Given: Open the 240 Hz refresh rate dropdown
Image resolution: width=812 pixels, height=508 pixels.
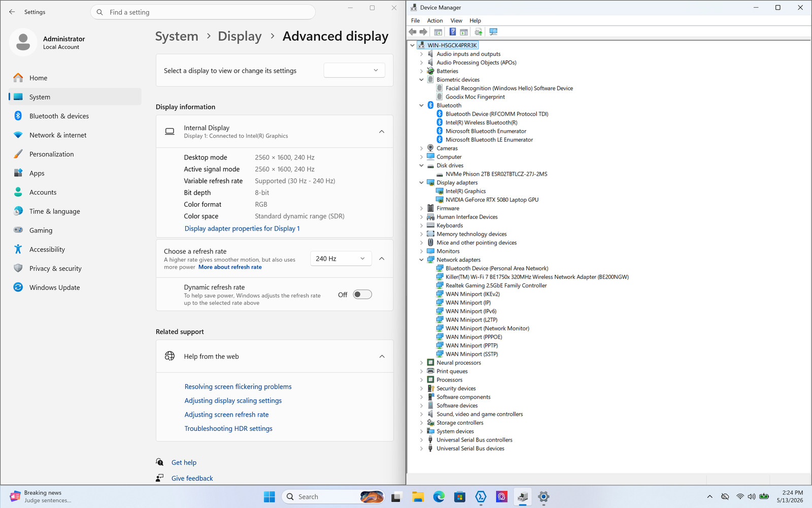Looking at the screenshot, I should pos(341,259).
